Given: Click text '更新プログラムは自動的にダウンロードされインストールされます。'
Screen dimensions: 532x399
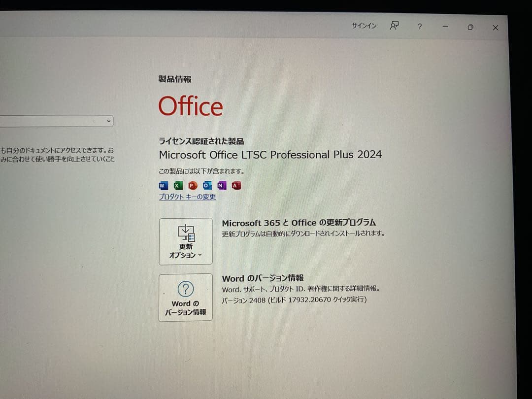Looking at the screenshot, I should [303, 234].
